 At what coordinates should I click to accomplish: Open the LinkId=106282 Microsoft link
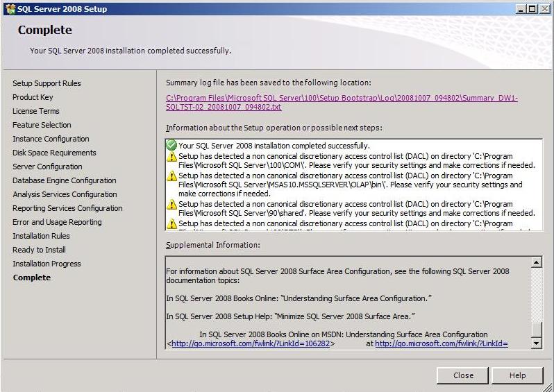tap(251, 343)
